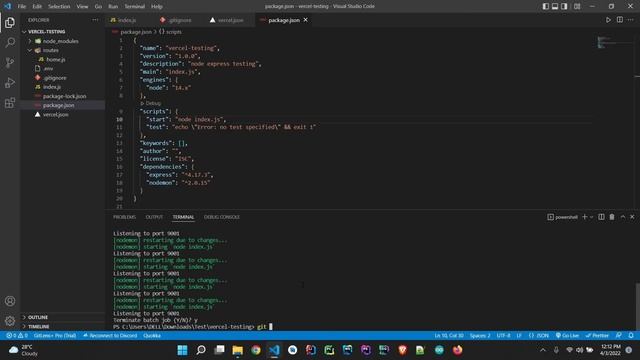Toggle the bottom panel layout icon
The width and height of the screenshot is (640, 360).
(x=555, y=6)
